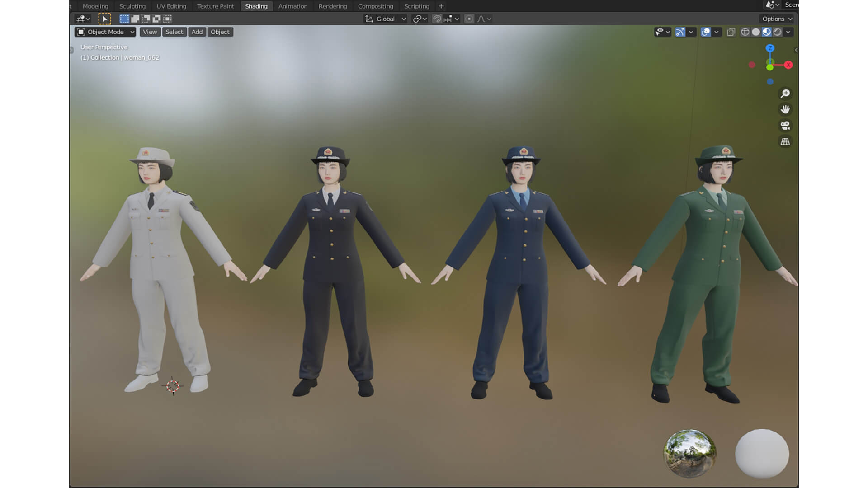Toggle camera view with camera icon
This screenshot has height=488, width=868.
click(x=785, y=126)
